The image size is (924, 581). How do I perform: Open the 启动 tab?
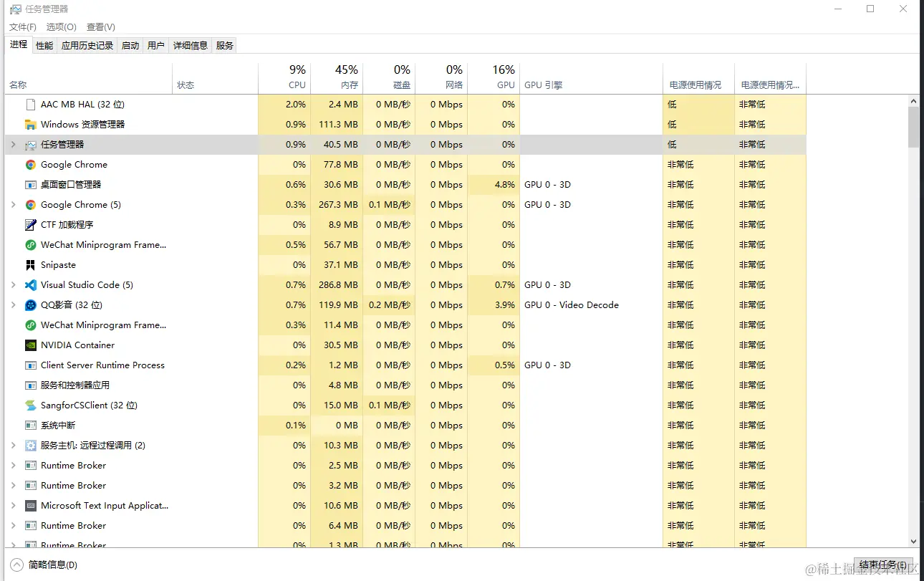pos(130,45)
